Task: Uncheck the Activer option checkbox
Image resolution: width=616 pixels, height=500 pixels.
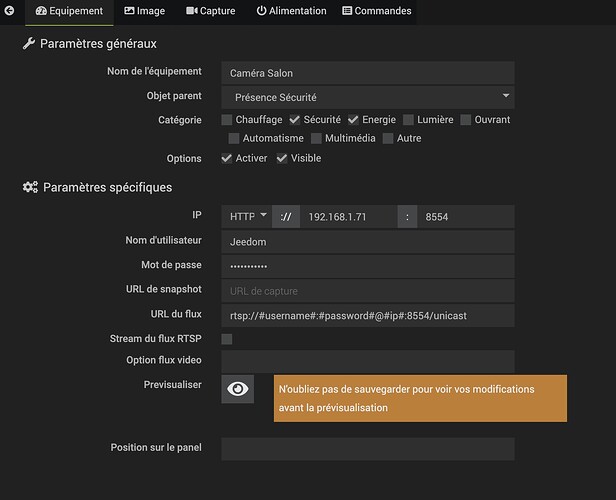Action: point(227,158)
